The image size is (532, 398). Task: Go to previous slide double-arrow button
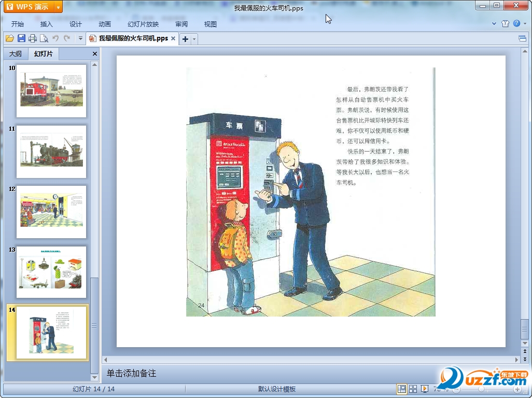pyautogui.click(x=525, y=351)
